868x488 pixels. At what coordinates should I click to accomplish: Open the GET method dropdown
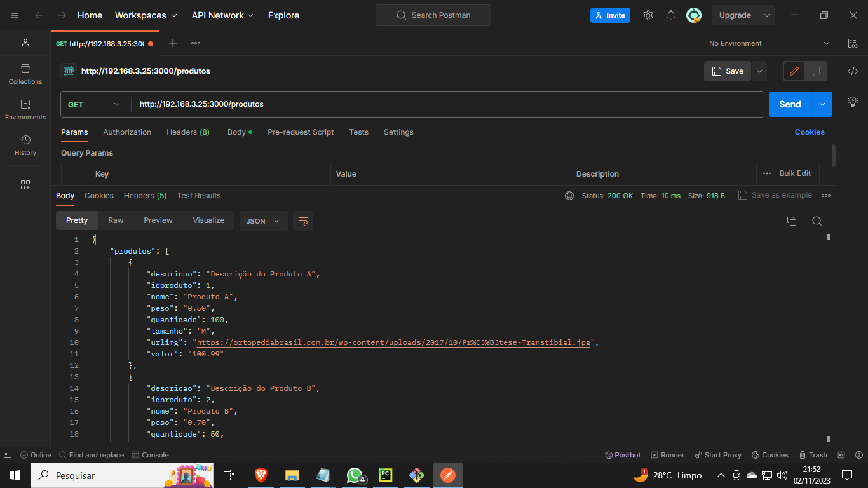click(94, 104)
